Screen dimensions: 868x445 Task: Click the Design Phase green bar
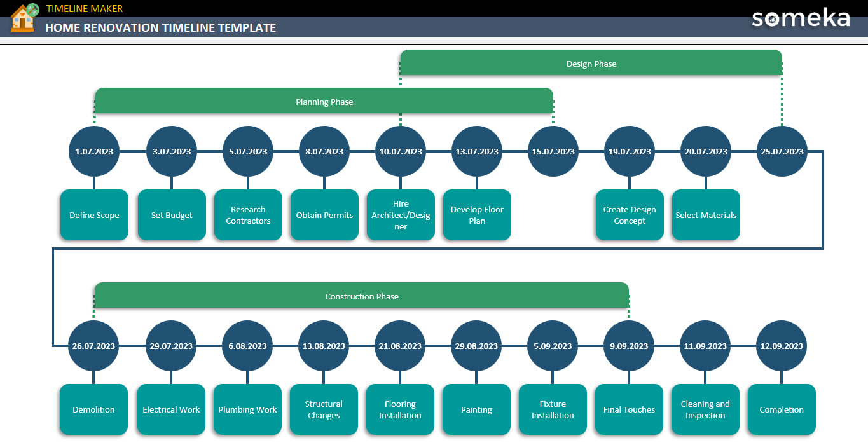pos(591,63)
